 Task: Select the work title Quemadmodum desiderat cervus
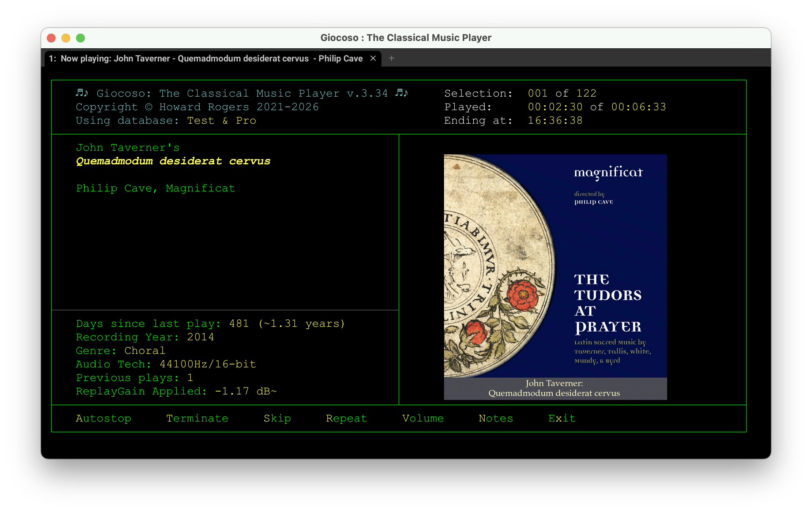point(173,161)
